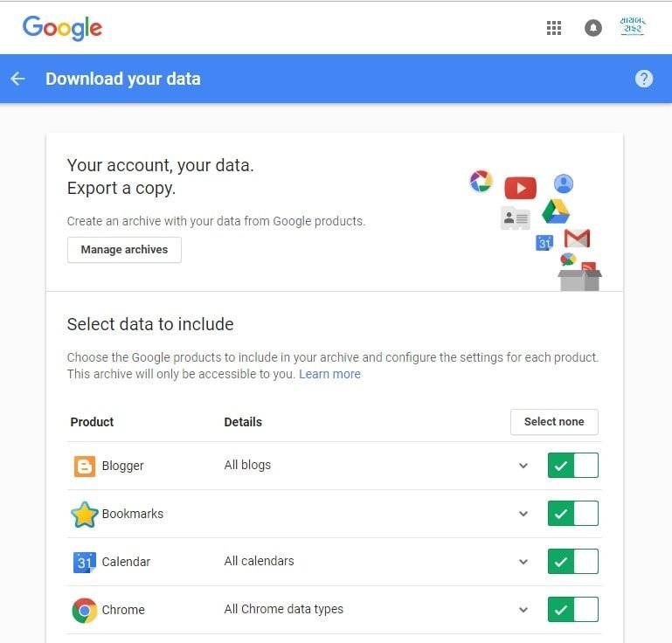Image resolution: width=672 pixels, height=643 pixels.
Task: Click the Calendar product icon
Action: coord(84,562)
